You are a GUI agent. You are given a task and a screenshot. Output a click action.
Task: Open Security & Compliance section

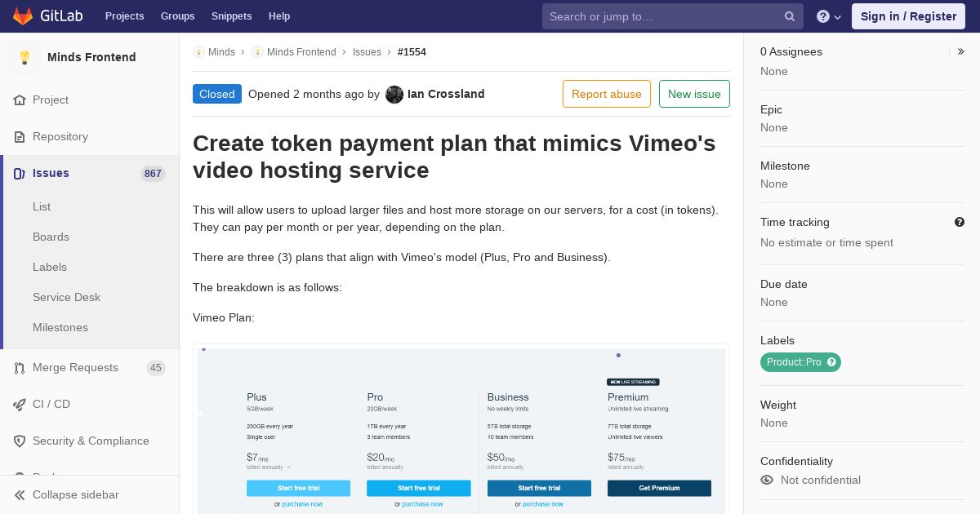coord(89,441)
